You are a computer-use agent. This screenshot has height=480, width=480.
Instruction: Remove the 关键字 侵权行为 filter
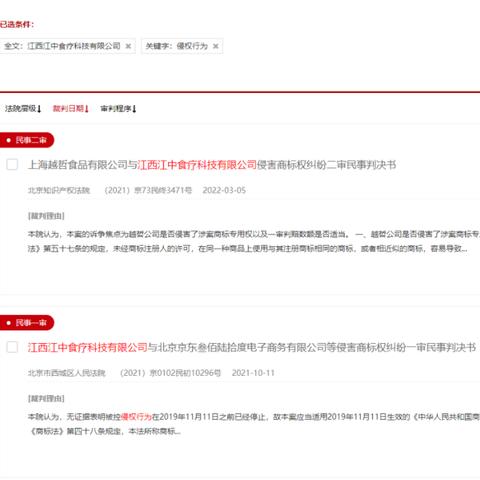click(x=216, y=46)
